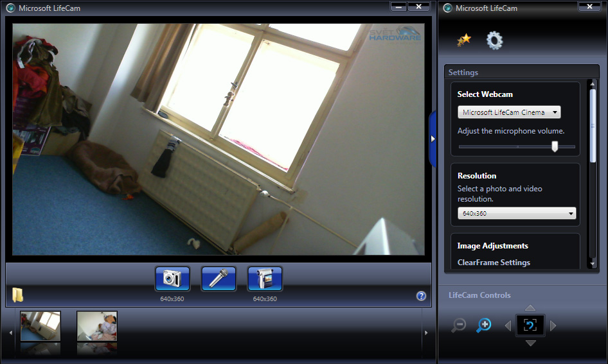Click the settings panel scrollbar thumb

[x=593, y=126]
